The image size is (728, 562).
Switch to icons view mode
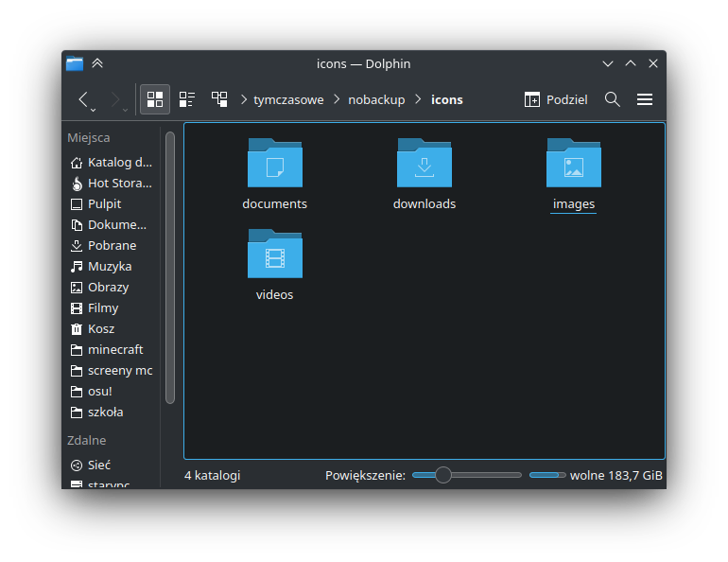pos(155,99)
